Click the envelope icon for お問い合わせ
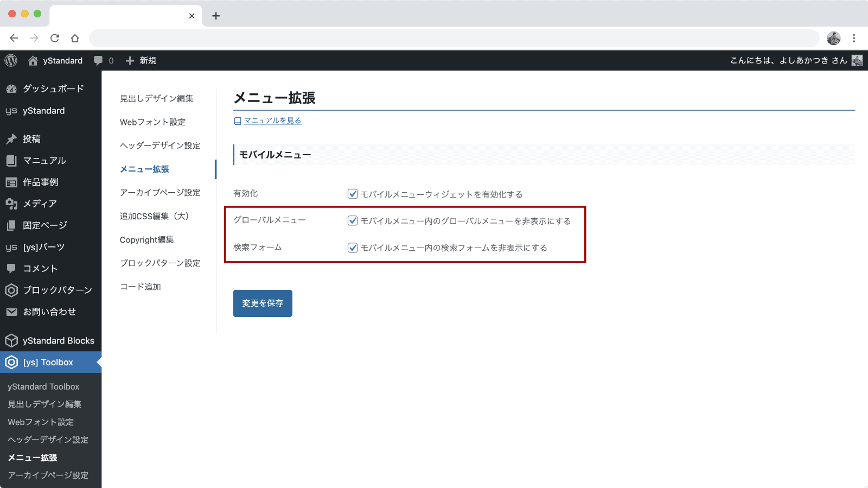The height and width of the screenshot is (488, 868). (11, 312)
